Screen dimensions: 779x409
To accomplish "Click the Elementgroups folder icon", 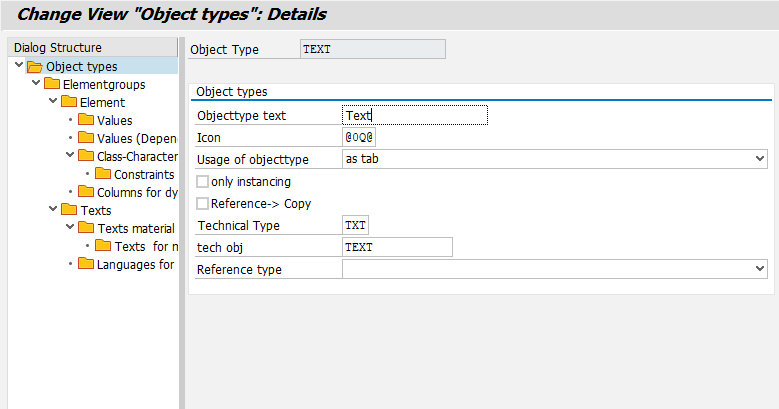I will [x=52, y=85].
